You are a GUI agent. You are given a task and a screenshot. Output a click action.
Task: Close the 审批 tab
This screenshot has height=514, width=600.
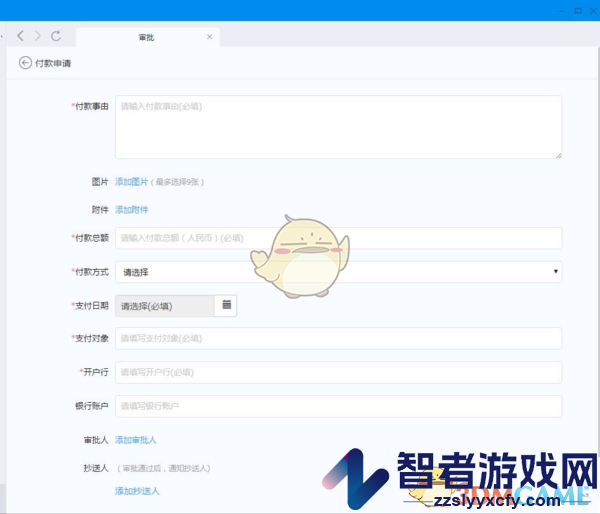coord(209,37)
